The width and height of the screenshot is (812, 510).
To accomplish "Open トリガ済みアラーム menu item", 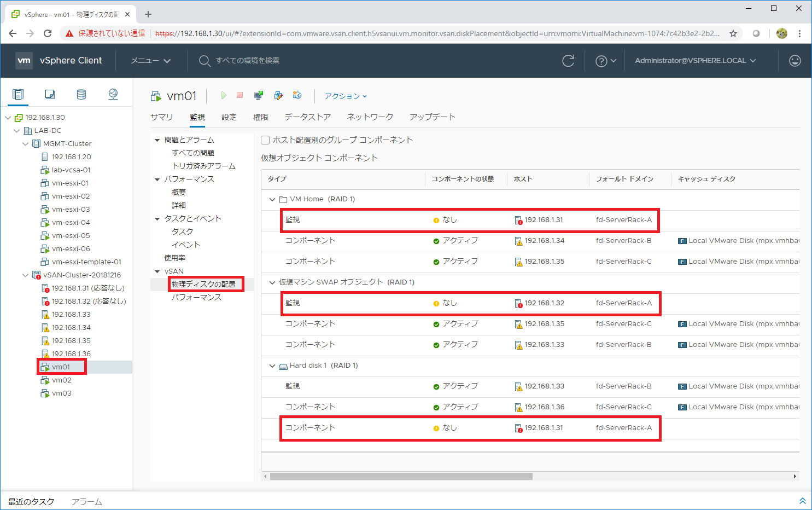I will (x=204, y=166).
